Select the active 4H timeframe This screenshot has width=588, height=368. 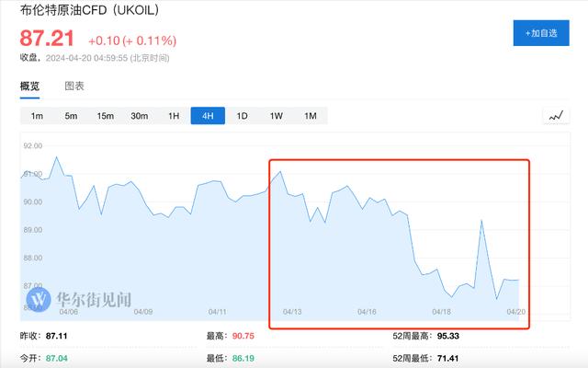click(x=208, y=116)
